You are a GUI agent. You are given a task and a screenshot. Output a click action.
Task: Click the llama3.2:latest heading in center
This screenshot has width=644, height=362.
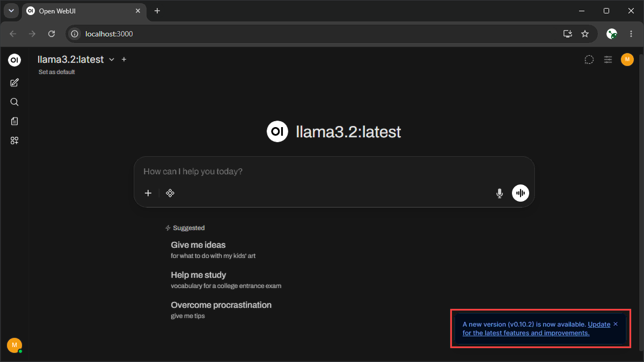click(348, 132)
